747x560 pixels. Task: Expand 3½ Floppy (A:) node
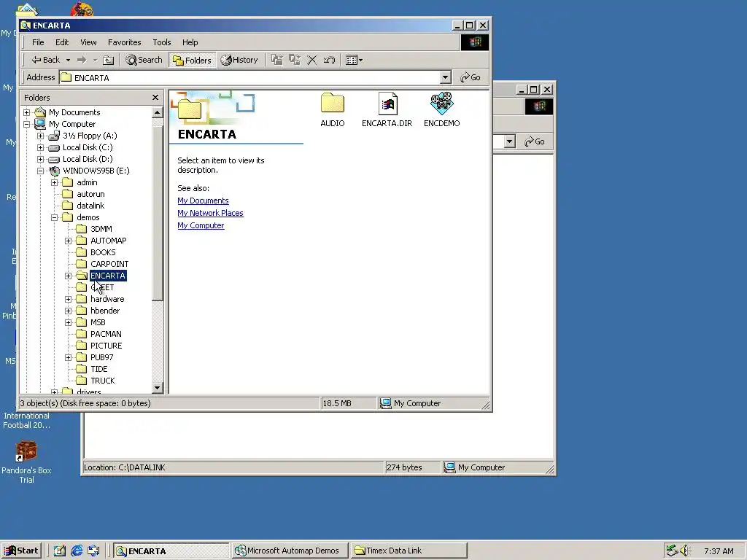(41, 136)
